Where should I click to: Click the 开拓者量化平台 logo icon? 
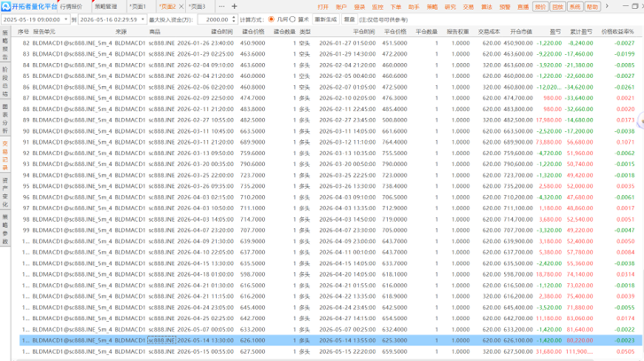tap(5, 6)
